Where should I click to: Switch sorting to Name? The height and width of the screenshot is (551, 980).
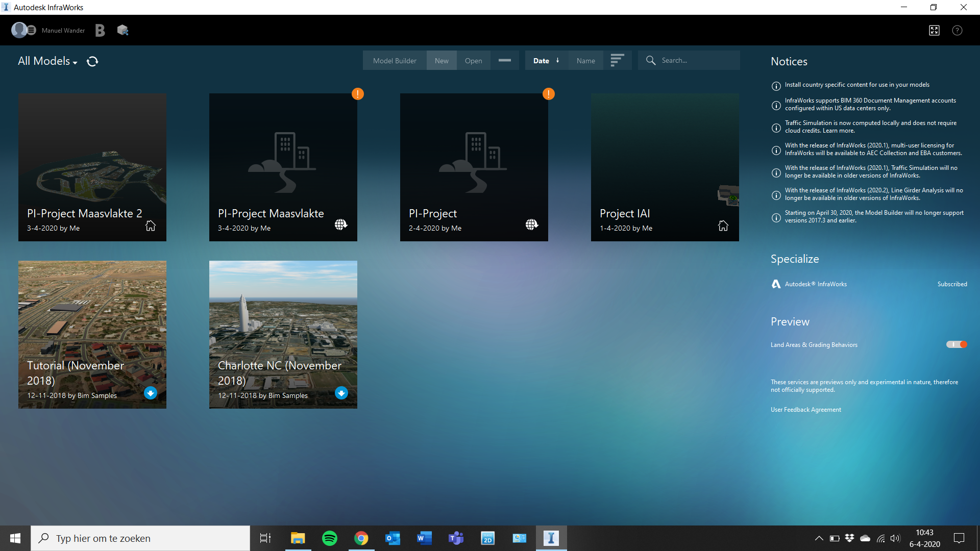coord(585,60)
